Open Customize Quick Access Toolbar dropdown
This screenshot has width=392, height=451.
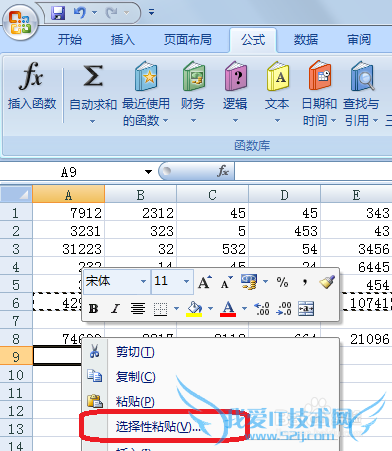[151, 13]
